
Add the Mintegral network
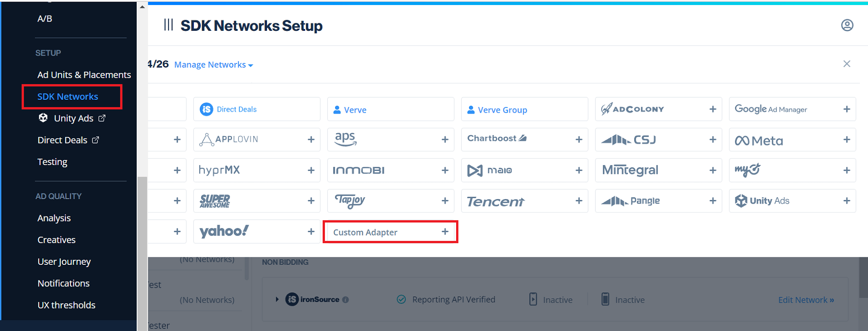point(712,170)
